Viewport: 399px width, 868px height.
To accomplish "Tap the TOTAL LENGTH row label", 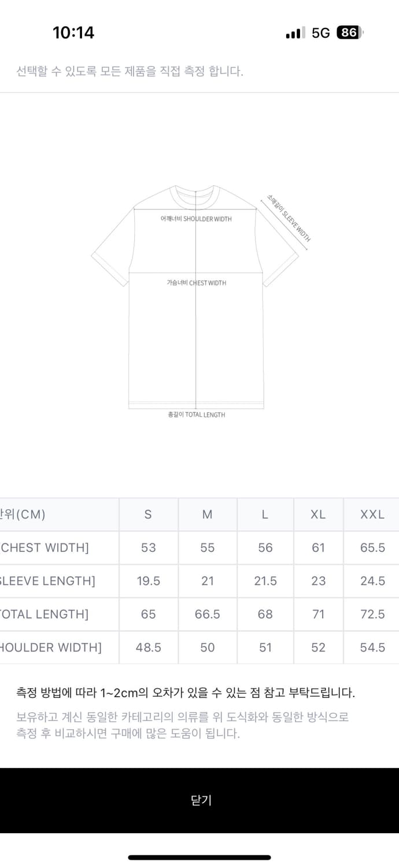I will pos(45,614).
